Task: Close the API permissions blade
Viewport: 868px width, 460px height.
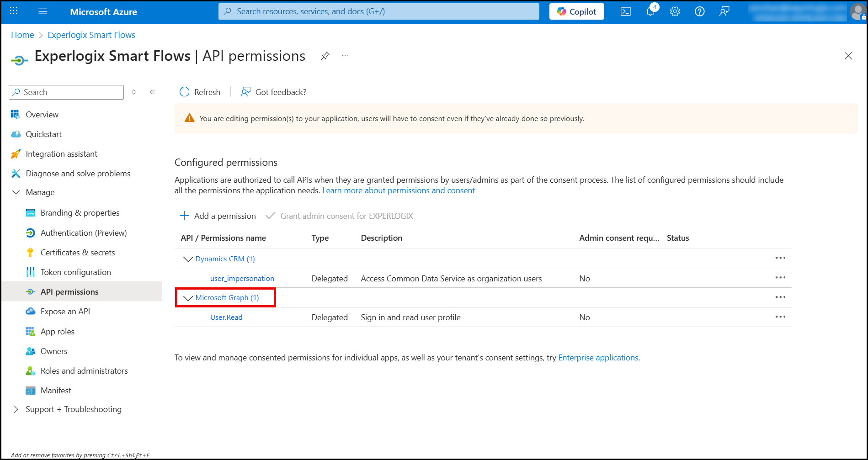Action: pyautogui.click(x=848, y=56)
